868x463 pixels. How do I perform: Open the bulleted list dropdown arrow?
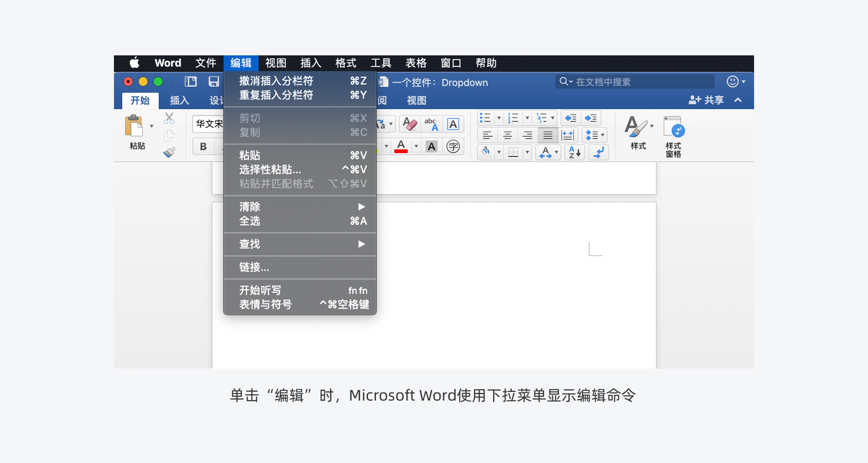(499, 118)
